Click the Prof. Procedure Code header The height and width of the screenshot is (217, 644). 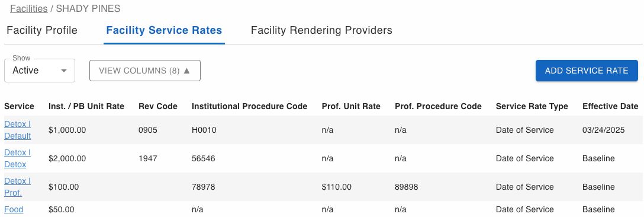438,106
